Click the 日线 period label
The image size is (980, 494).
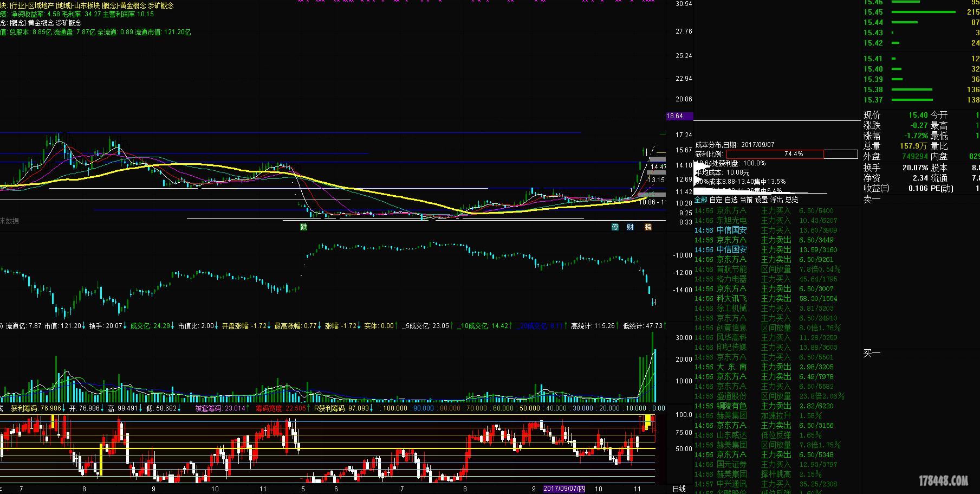click(679, 489)
